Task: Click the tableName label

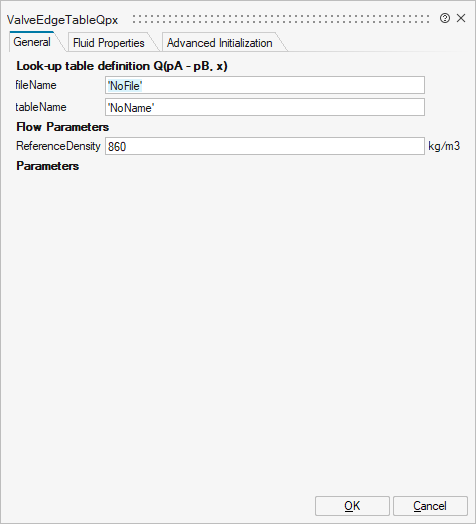Action: [41, 107]
